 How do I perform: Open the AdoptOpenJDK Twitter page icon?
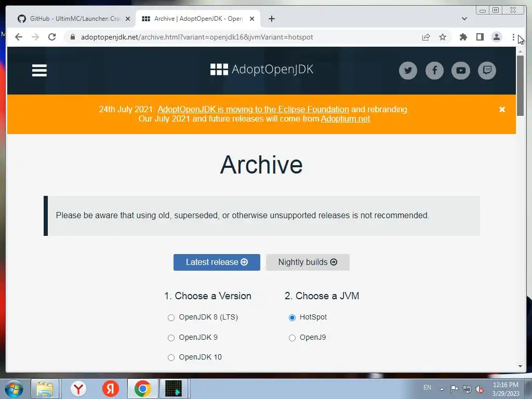coord(408,70)
